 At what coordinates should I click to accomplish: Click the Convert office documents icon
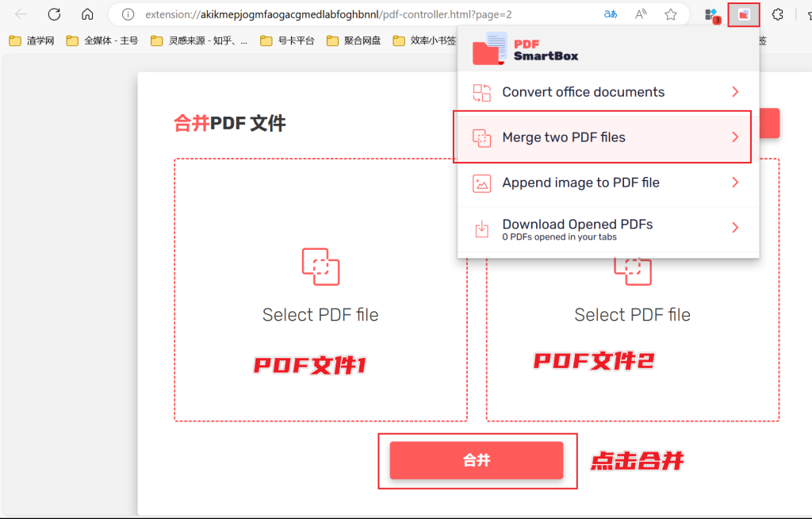point(481,92)
